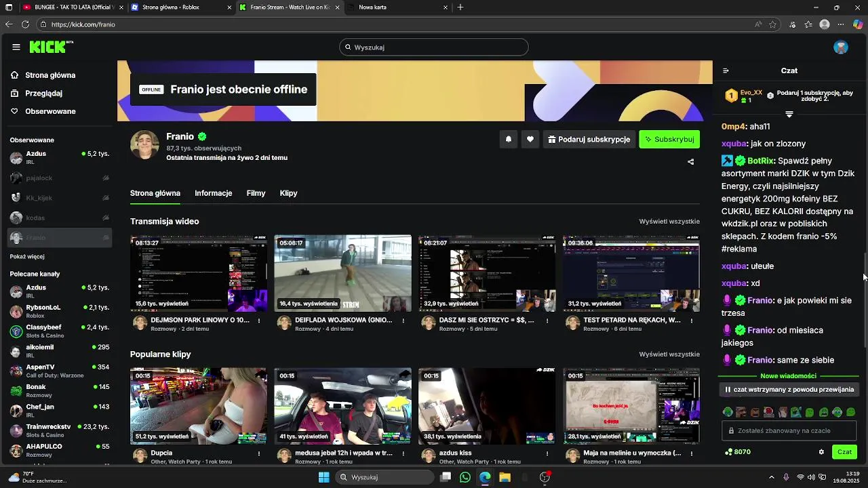Open the TEST PETARD NA REKACH video thumbnail
868x488 pixels.
631,273
